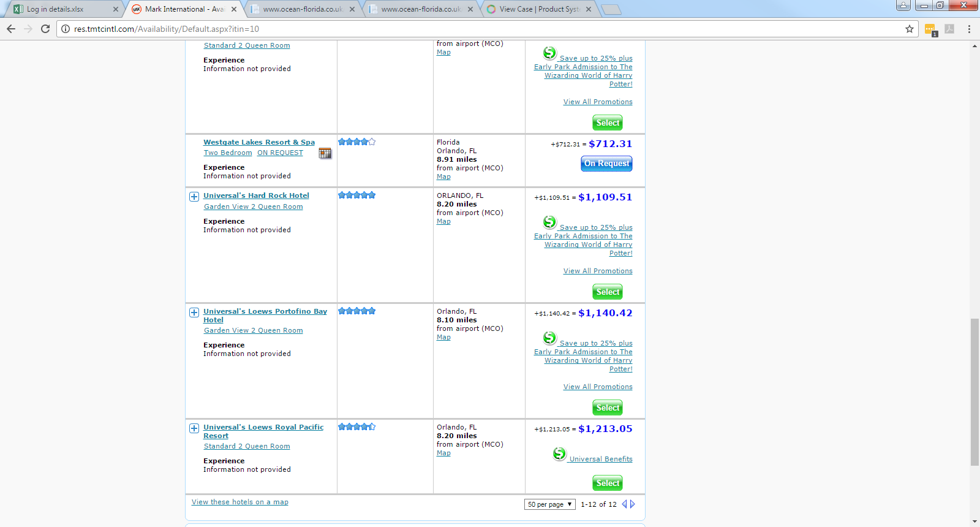Bookmark this page with the star icon
Screen dimensions: 980x527
pyautogui.click(x=910, y=29)
